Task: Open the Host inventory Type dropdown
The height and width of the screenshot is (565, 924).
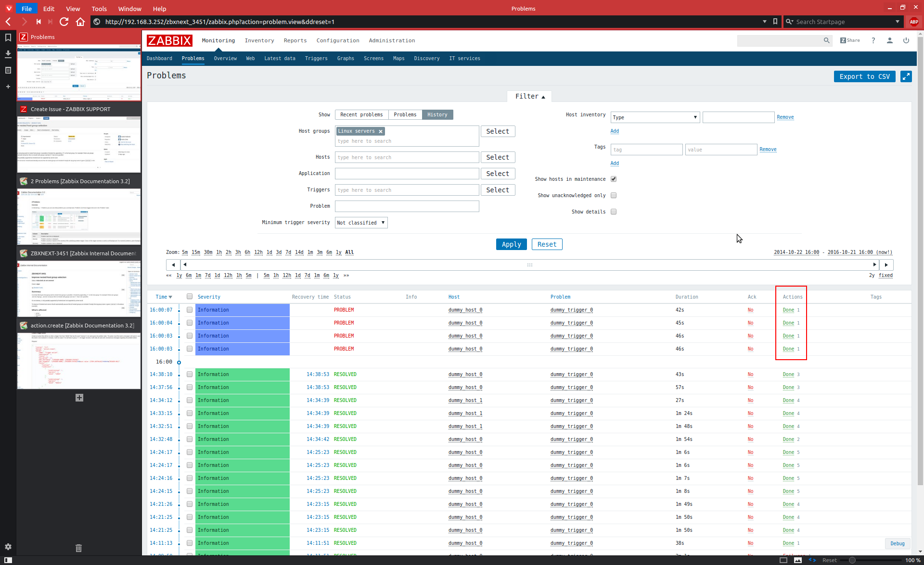Action: [x=655, y=117]
